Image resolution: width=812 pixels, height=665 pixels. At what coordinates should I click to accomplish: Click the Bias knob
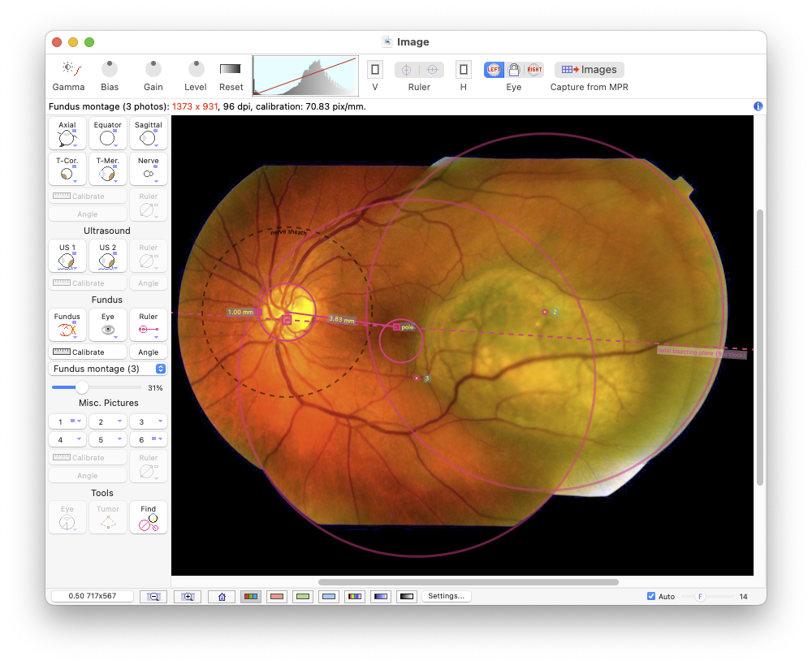[x=110, y=69]
